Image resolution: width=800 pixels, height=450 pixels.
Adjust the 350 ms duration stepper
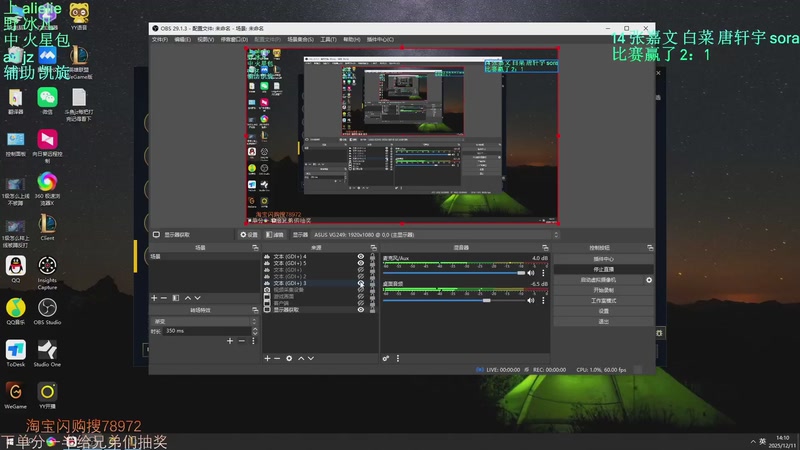255,331
